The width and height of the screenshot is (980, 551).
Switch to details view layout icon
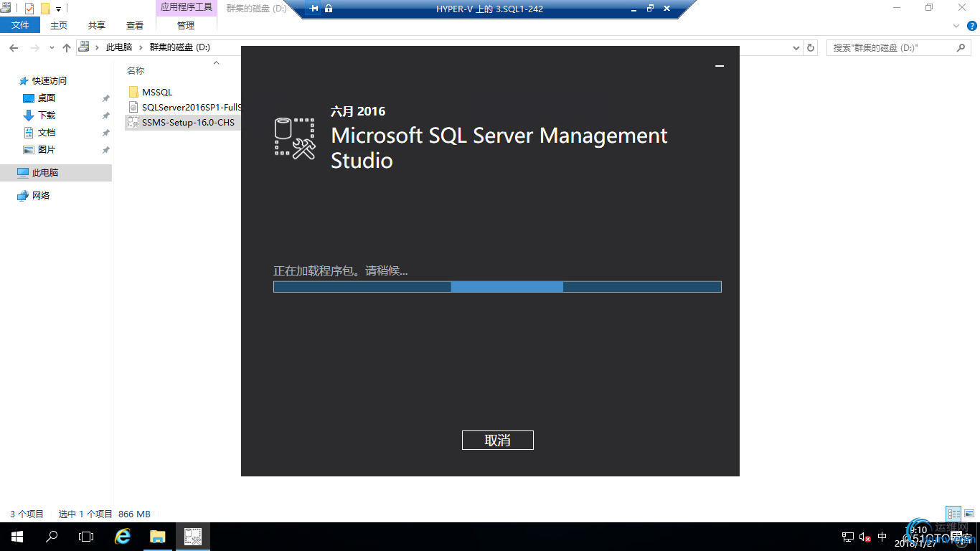[953, 514]
